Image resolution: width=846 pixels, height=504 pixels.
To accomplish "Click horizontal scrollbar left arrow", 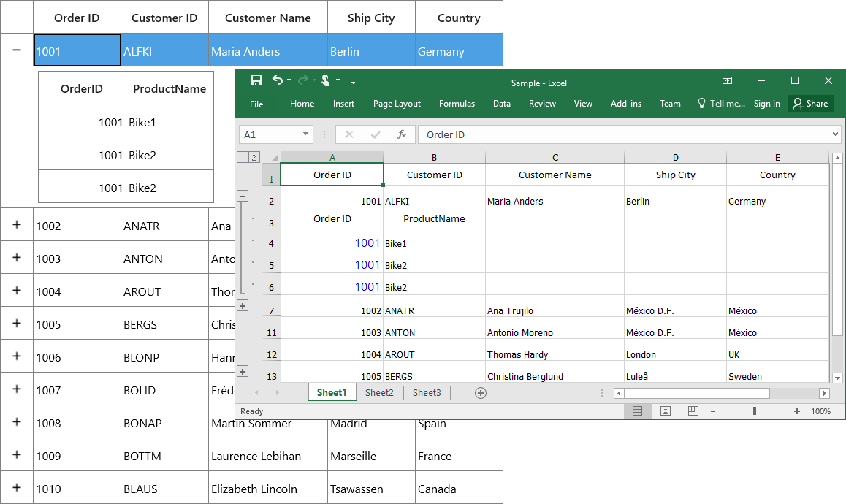I will click(x=620, y=394).
